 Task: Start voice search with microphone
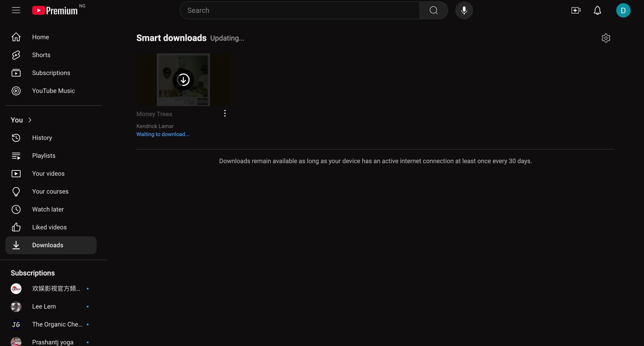pyautogui.click(x=464, y=10)
